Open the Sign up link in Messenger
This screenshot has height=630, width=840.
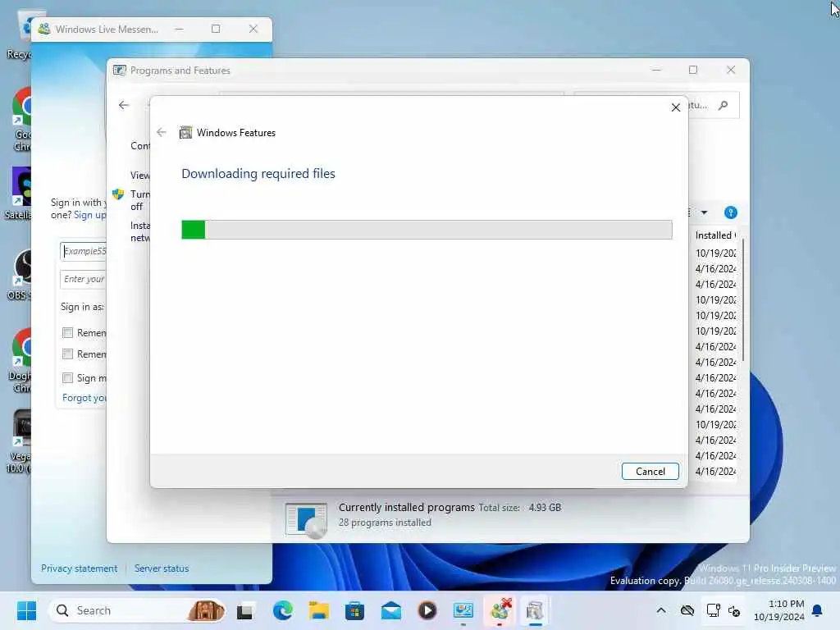(90, 215)
